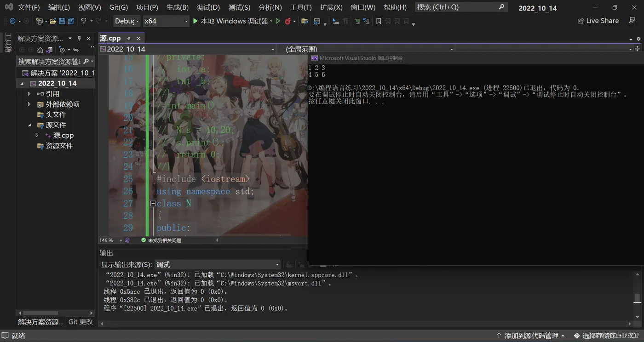Viewport: 644px width, 342px height.
Task: Toggle pin on the 源.cpp tab
Action: coord(129,38)
